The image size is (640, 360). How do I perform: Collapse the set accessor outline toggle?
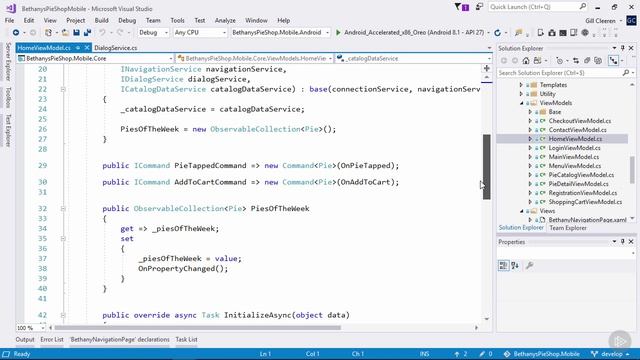tap(63, 238)
